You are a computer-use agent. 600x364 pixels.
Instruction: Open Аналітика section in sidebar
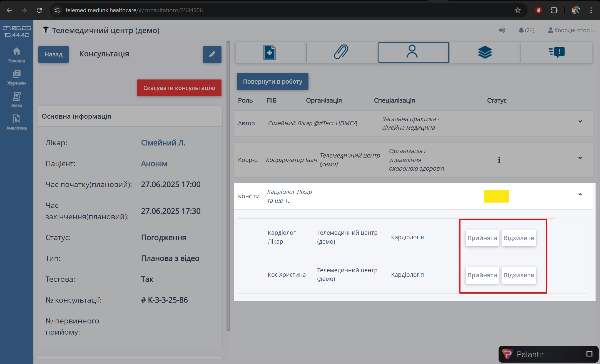click(x=16, y=123)
